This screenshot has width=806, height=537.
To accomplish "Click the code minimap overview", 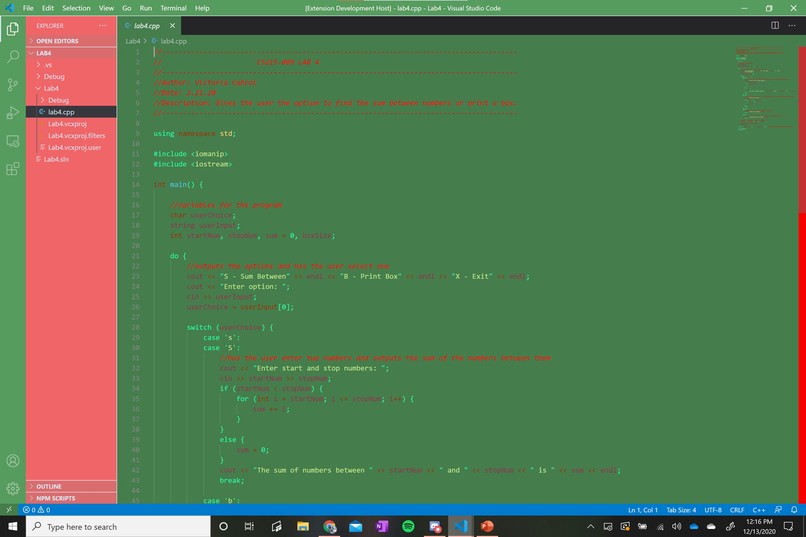I will coord(766,87).
